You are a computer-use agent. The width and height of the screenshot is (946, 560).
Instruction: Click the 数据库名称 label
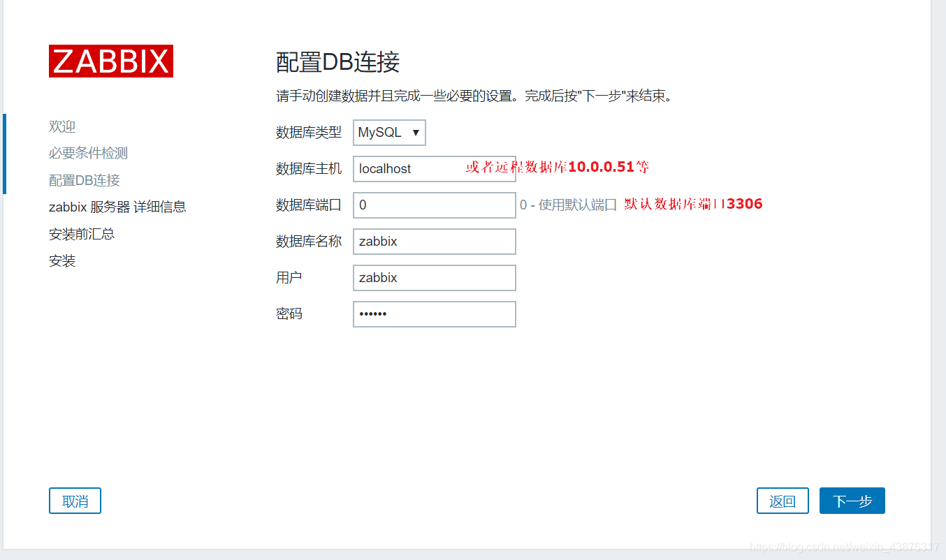[x=309, y=242]
